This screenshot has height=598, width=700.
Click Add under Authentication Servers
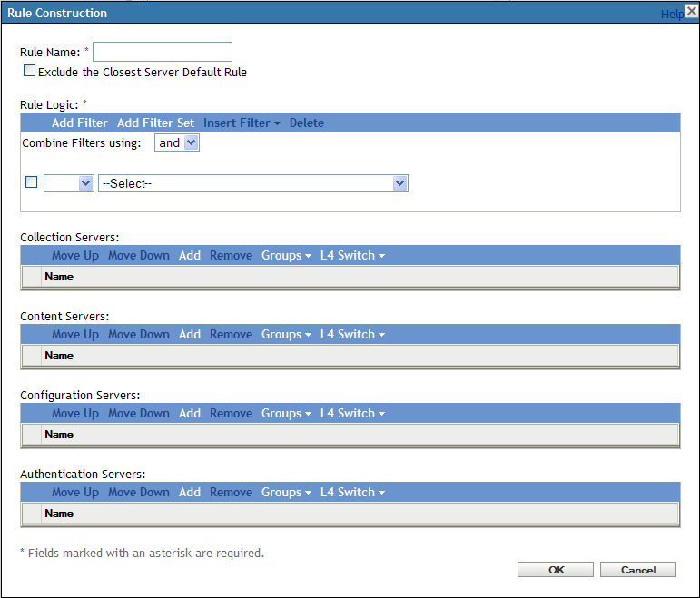190,492
